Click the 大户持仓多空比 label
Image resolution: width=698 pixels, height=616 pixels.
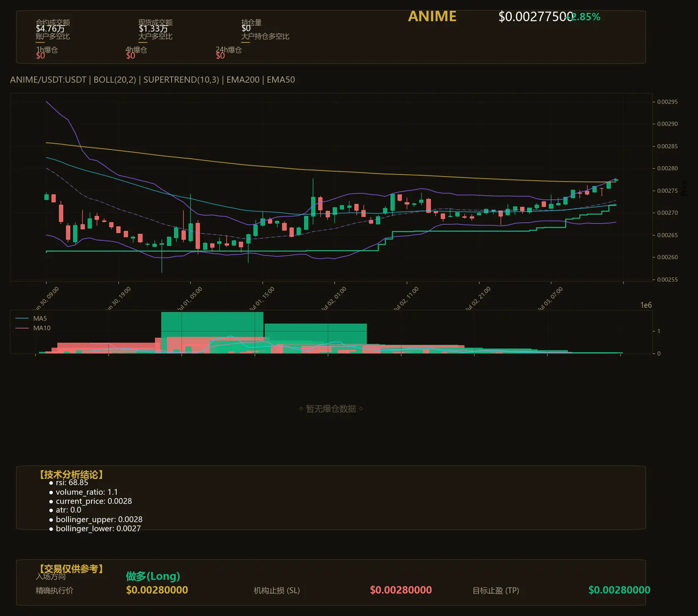coord(265,36)
